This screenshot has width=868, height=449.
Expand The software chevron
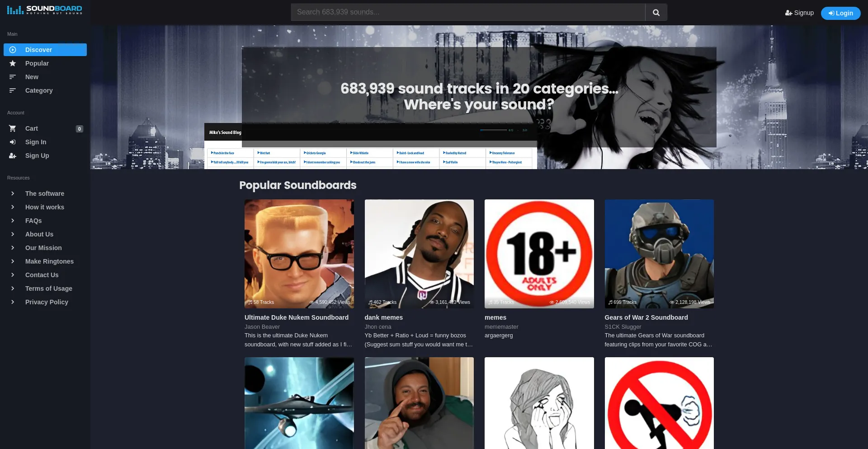click(13, 194)
